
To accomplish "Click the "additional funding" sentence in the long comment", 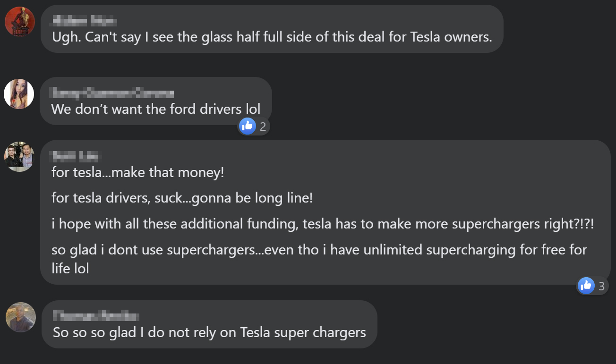I will [x=322, y=224].
